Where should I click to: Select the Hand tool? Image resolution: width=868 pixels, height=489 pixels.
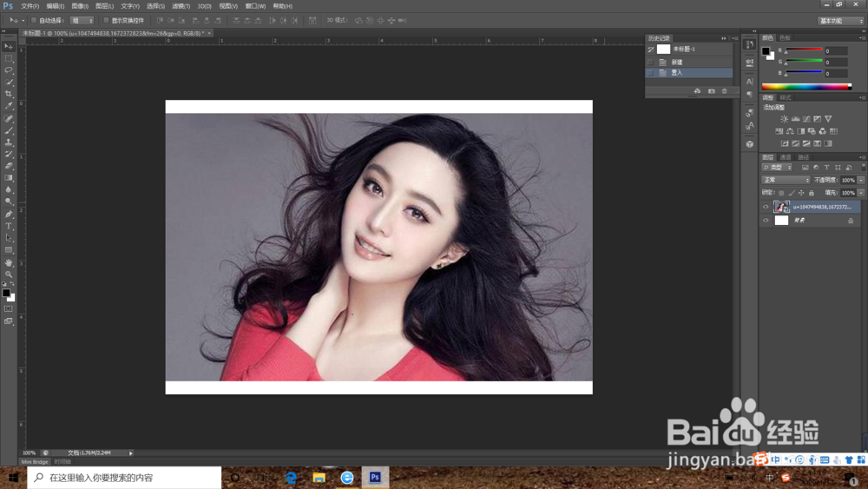click(x=9, y=262)
